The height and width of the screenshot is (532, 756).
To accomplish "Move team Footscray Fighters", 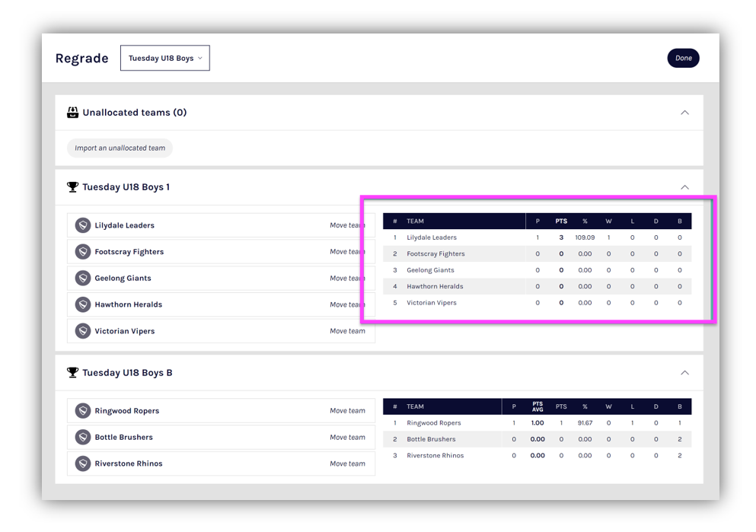I will (347, 252).
